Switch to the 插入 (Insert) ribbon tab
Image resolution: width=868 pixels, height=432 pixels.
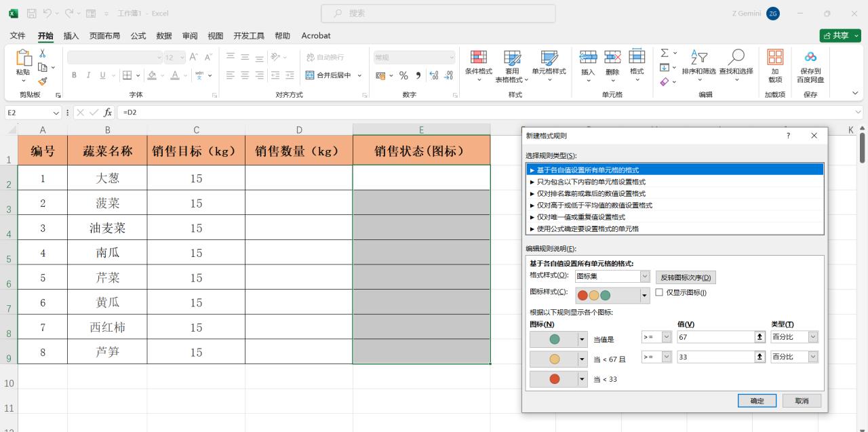[71, 36]
